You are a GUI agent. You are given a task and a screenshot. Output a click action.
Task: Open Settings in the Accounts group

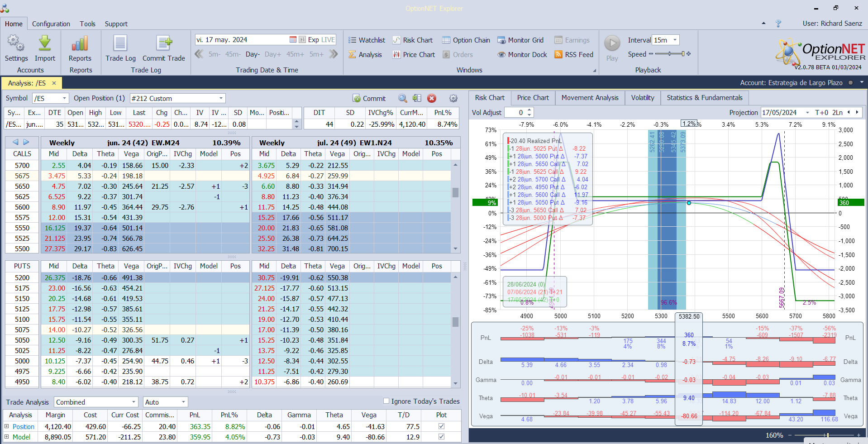tap(16, 48)
